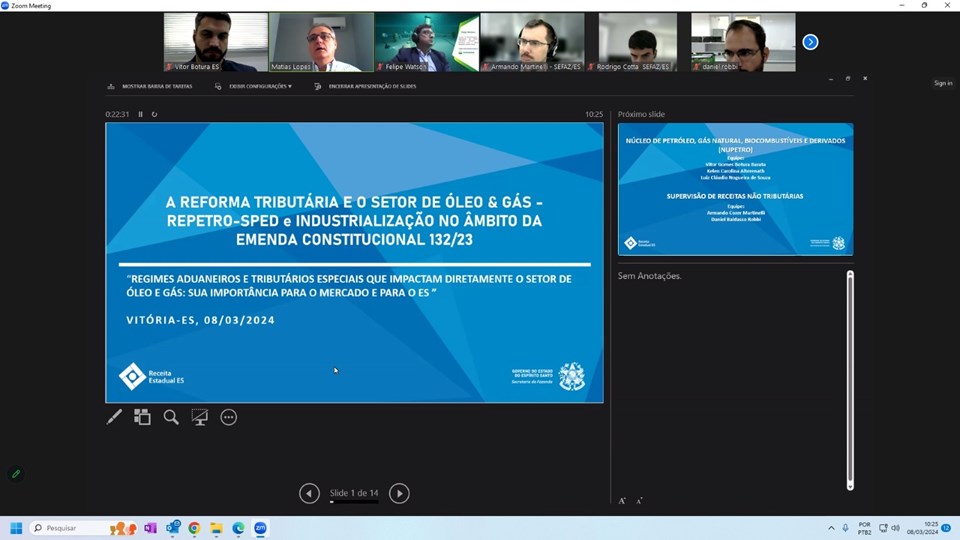Click Encerrar Apresentação de Slides
Image resolution: width=960 pixels, height=540 pixels.
(x=365, y=87)
